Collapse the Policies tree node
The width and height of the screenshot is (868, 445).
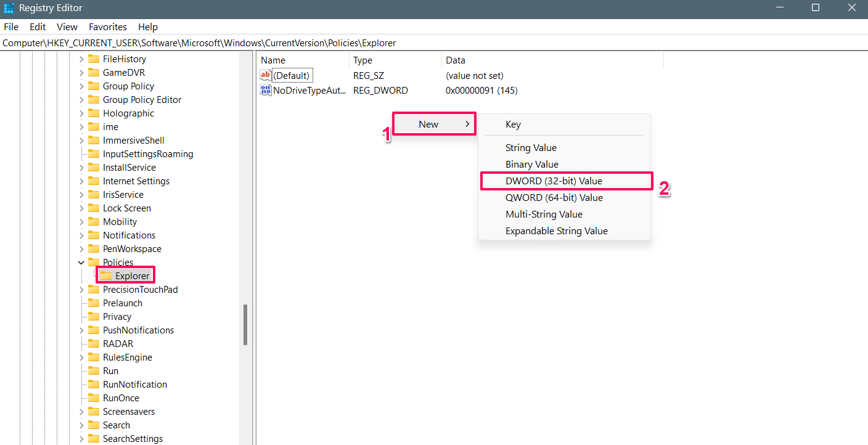[81, 263]
